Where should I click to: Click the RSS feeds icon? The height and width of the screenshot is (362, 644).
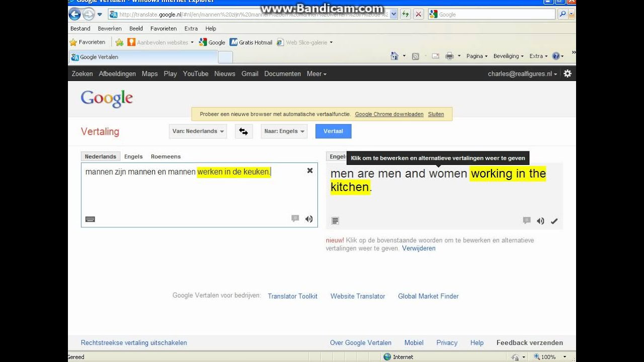pos(416,56)
